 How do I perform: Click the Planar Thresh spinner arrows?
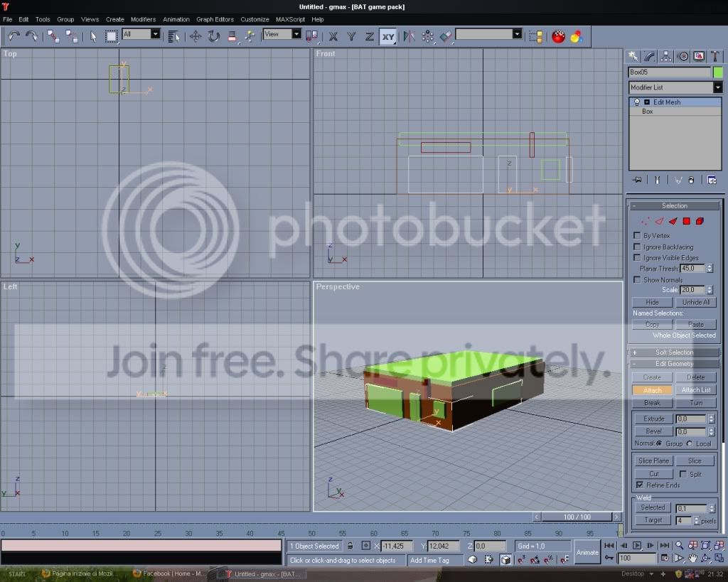click(710, 268)
